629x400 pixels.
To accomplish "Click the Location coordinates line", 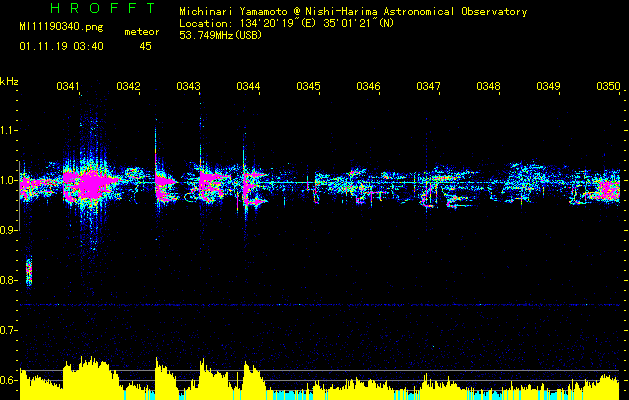I will 286,23.
